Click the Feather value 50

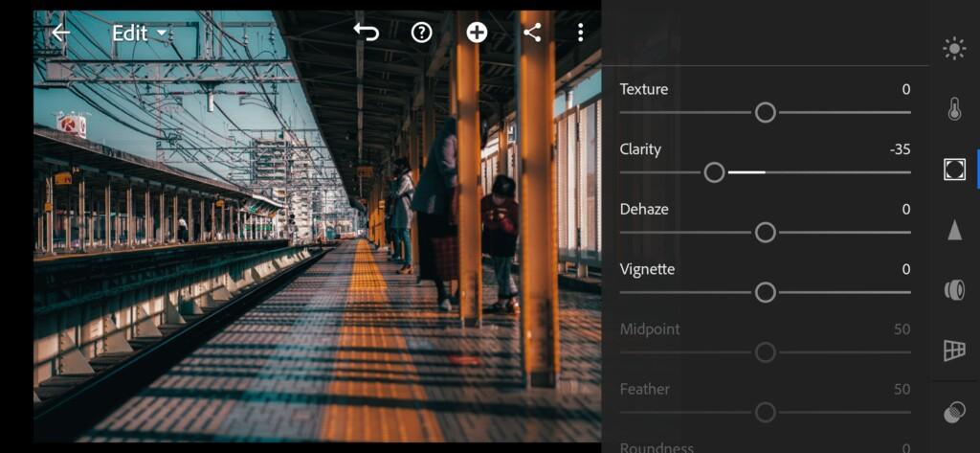902,389
